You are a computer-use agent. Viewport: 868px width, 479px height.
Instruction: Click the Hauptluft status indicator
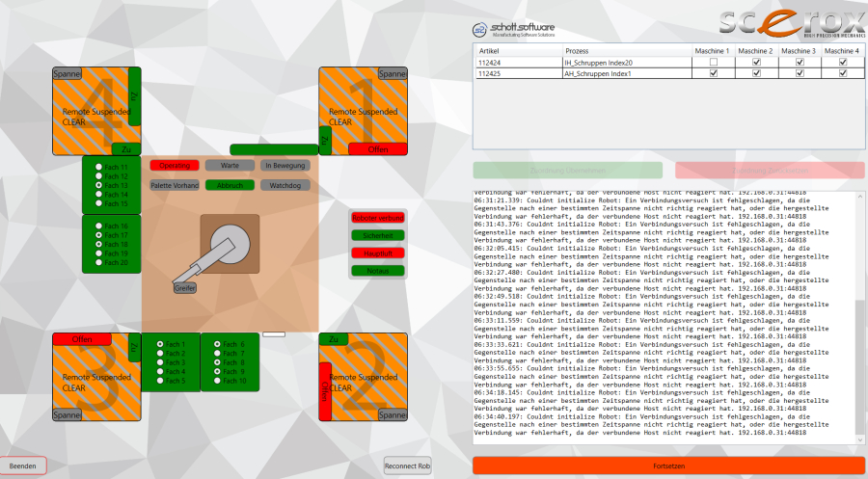[x=377, y=253]
